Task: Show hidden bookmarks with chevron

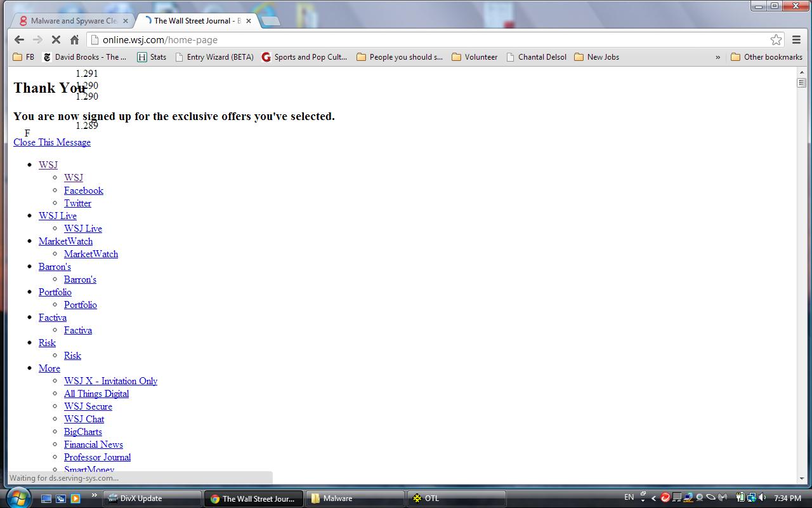Action: [x=717, y=57]
